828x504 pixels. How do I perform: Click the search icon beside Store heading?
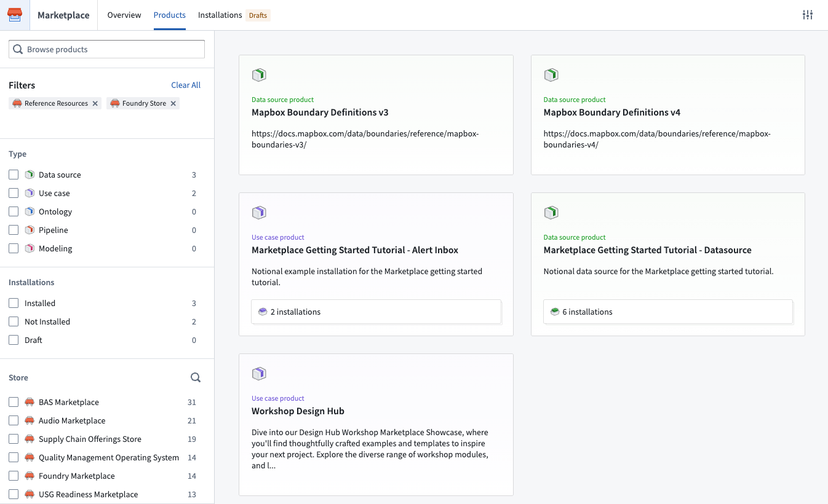pos(196,378)
